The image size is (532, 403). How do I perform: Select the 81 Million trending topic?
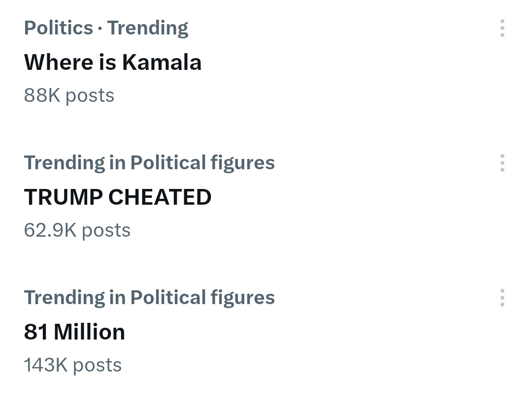click(74, 332)
